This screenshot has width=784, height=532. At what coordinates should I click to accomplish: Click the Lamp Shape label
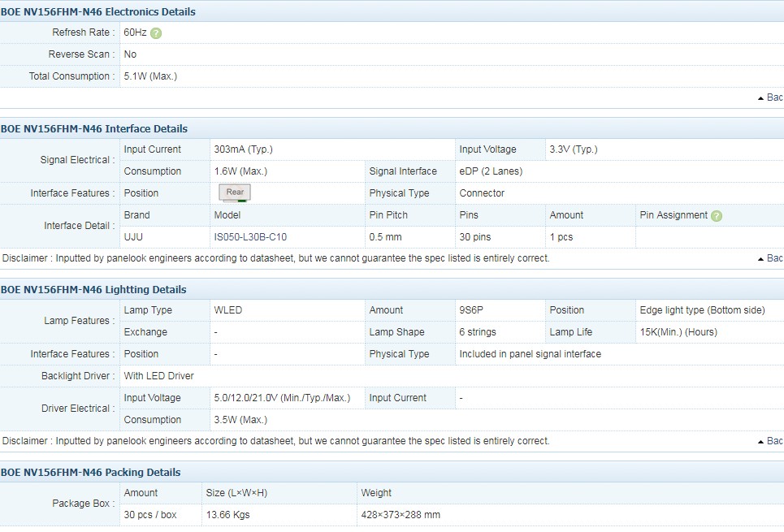point(397,332)
